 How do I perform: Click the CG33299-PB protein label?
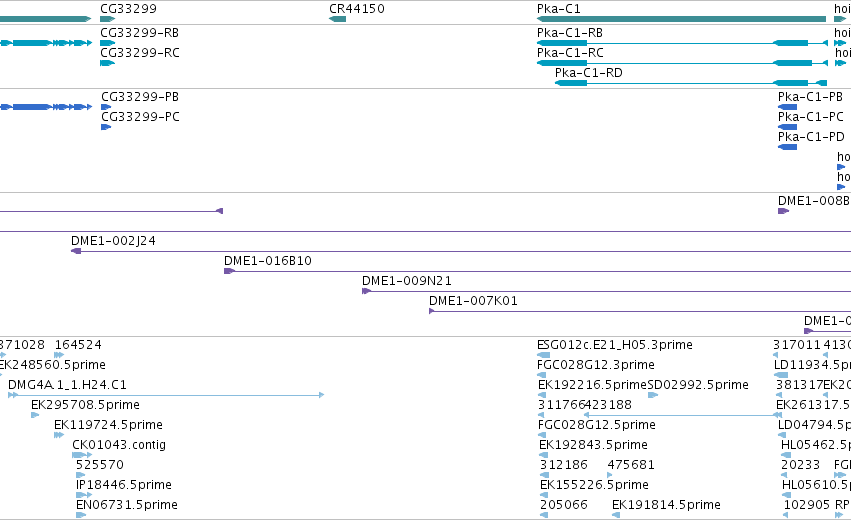click(140, 97)
